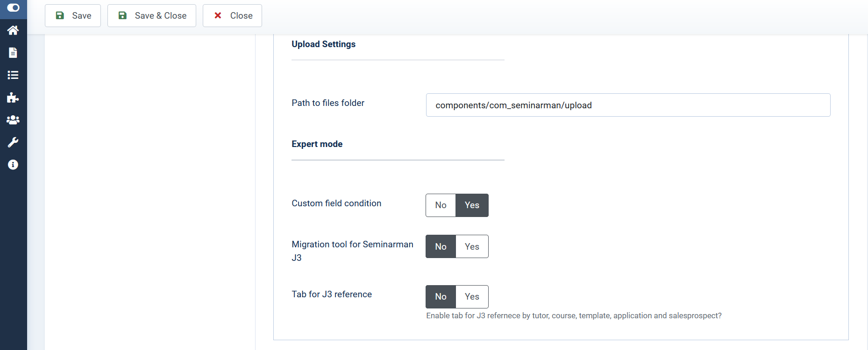
Task: Open the Content file icon in sidebar
Action: point(13,53)
